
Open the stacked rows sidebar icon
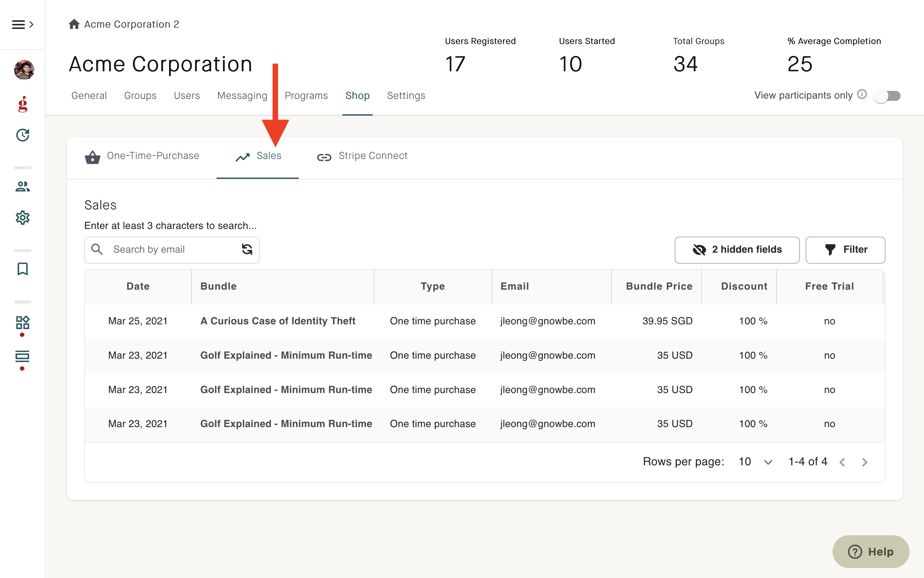tap(22, 356)
